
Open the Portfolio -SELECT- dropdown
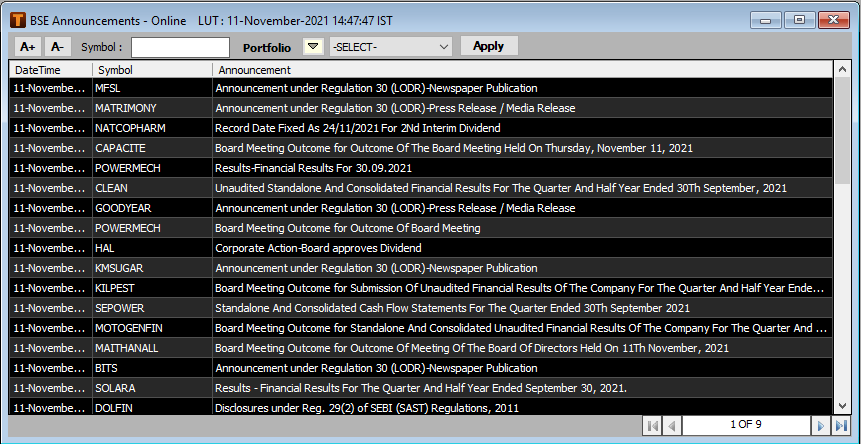(390, 46)
